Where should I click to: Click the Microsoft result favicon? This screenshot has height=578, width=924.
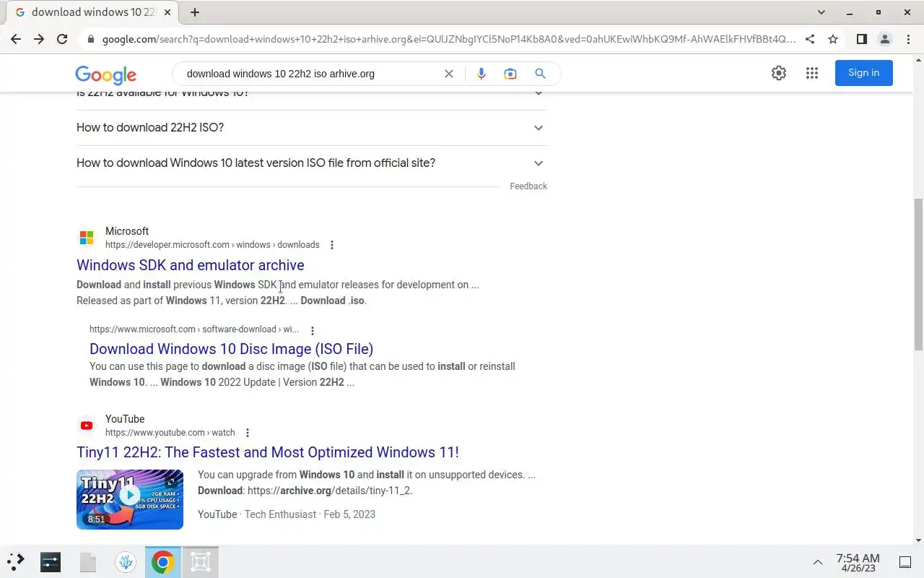click(x=87, y=238)
